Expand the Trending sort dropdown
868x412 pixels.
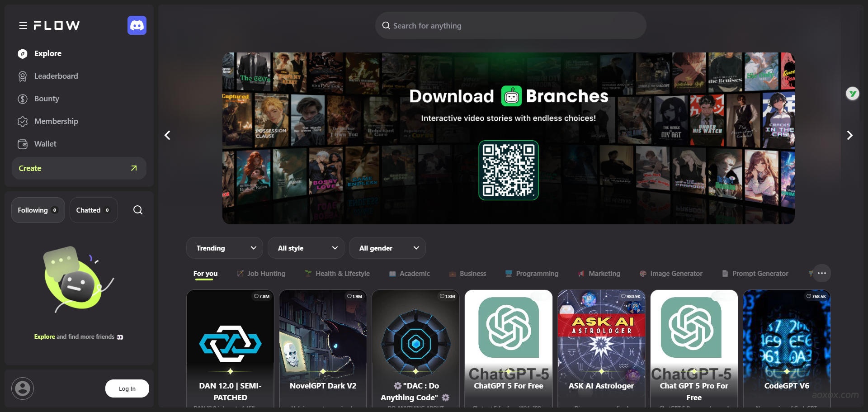(225, 248)
